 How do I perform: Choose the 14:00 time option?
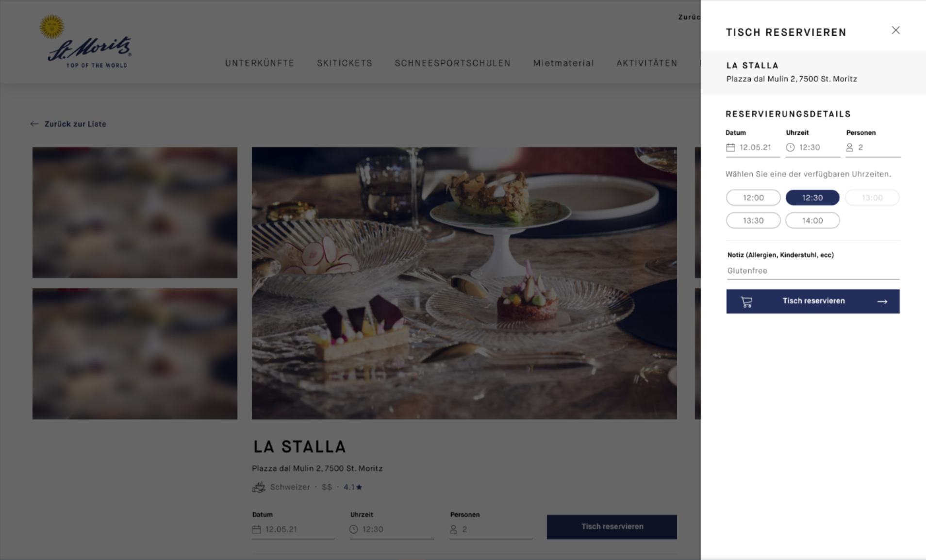click(x=812, y=220)
